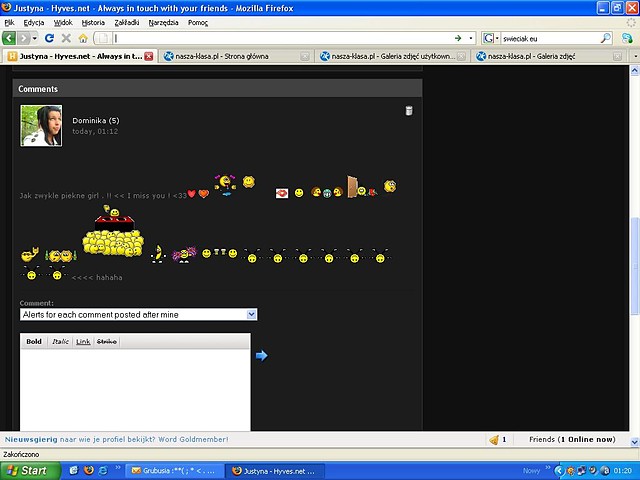
Task: Click the Firefox back arrow button
Action: point(9,38)
